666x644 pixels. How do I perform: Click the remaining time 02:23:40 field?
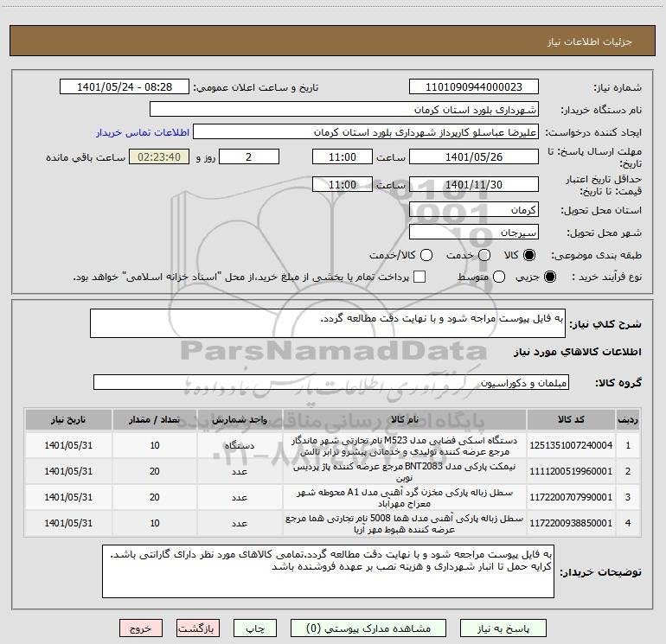[x=159, y=156]
